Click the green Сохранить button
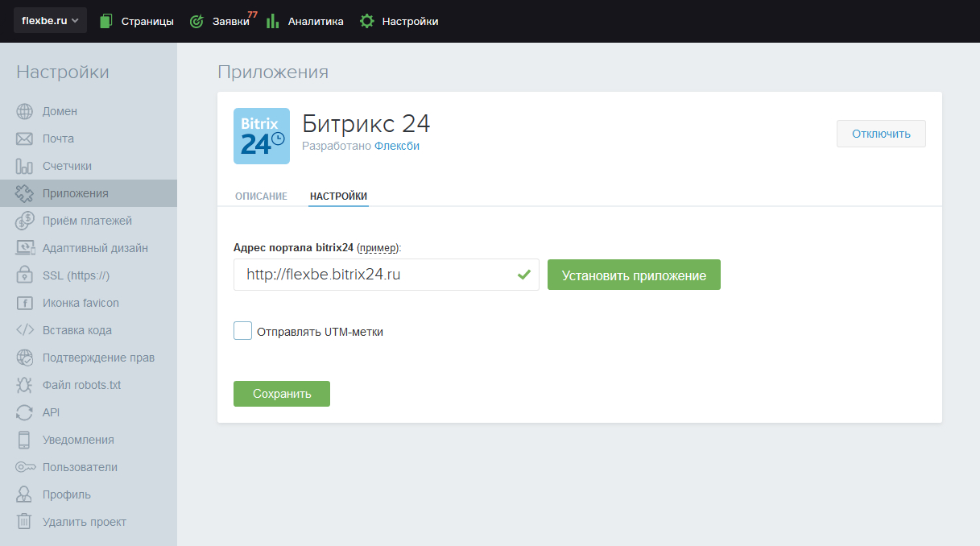The image size is (980, 546). (x=281, y=394)
